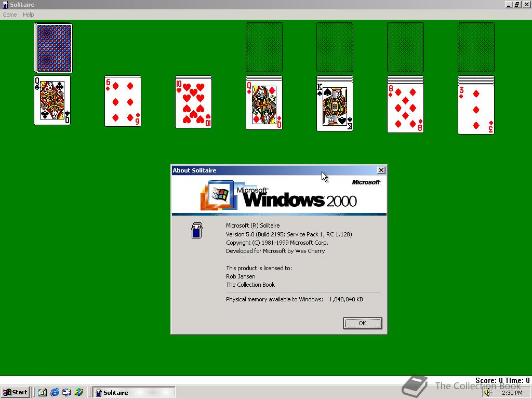Click the 'Developed for Microsoft by Wes Cherry' line
This screenshot has height=399, width=532.
tap(275, 251)
